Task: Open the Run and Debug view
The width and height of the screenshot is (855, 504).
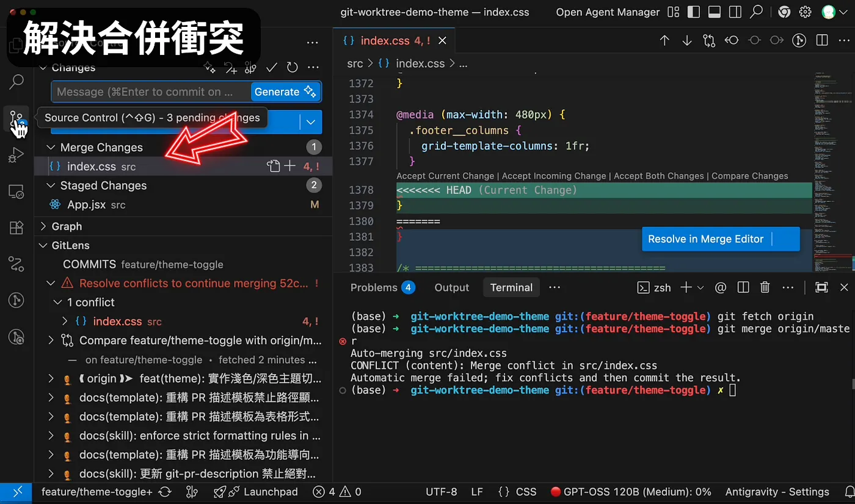Action: pyautogui.click(x=16, y=155)
